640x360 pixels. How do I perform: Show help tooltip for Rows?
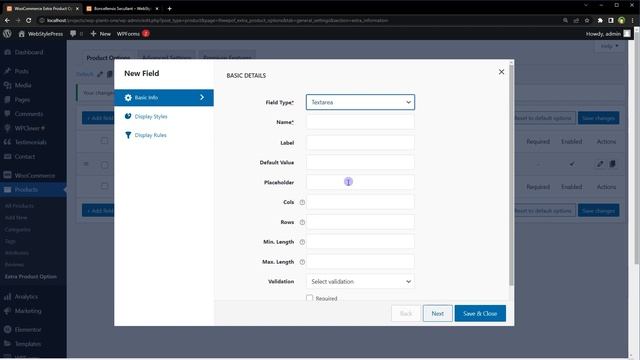[x=302, y=222]
